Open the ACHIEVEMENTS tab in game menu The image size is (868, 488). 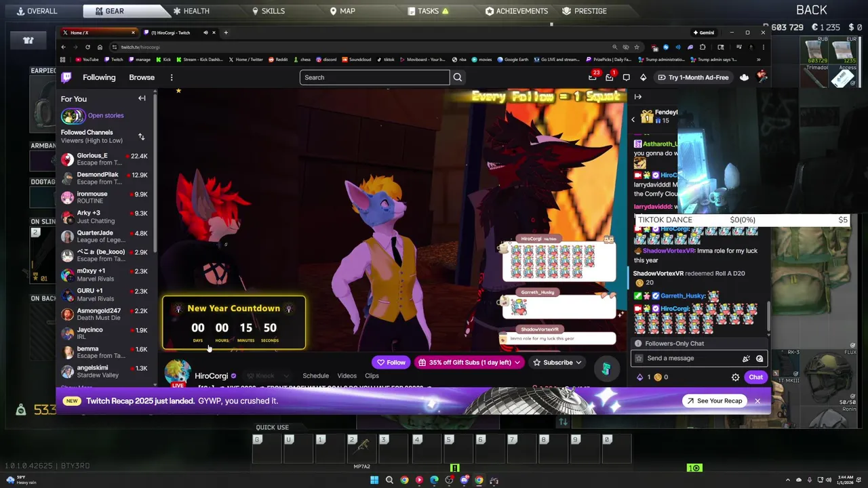click(517, 11)
